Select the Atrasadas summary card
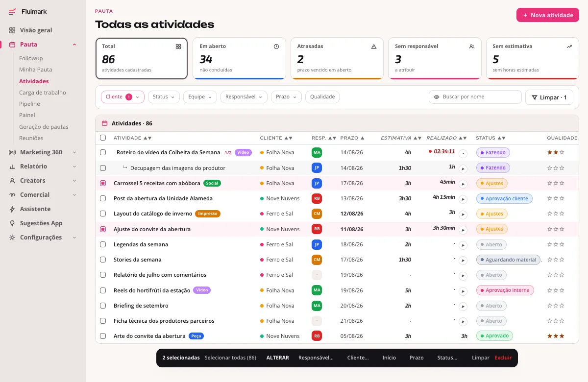588x382 pixels. 337,58
